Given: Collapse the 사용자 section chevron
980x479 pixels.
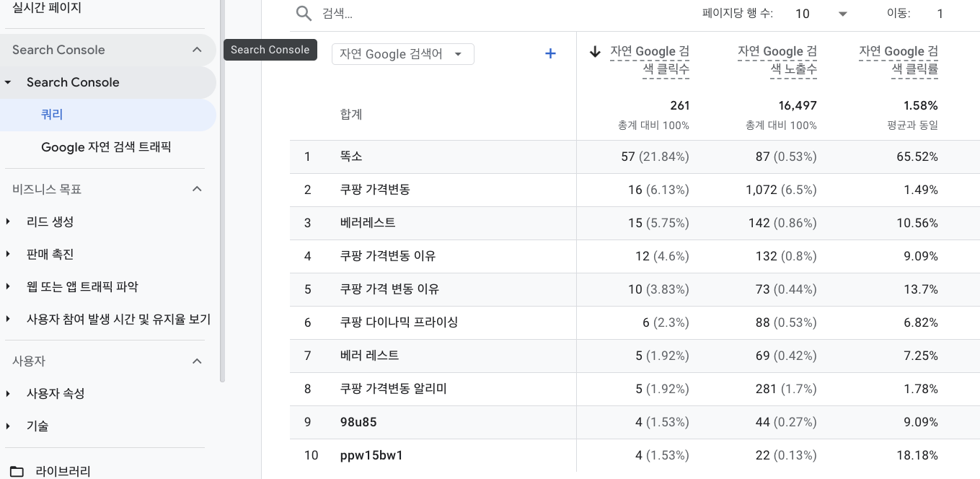Looking at the screenshot, I should pyautogui.click(x=197, y=361).
